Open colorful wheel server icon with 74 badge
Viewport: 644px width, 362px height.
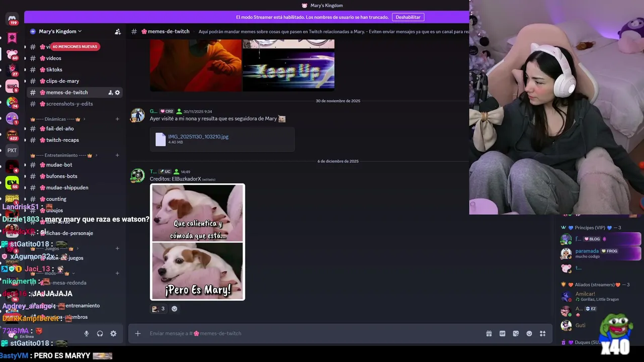point(12,102)
